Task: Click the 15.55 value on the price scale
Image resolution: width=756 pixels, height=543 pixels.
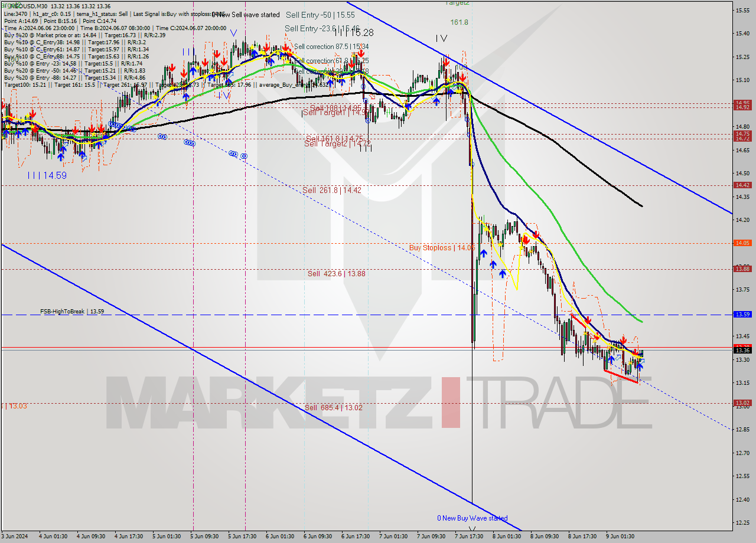Action: pos(742,10)
